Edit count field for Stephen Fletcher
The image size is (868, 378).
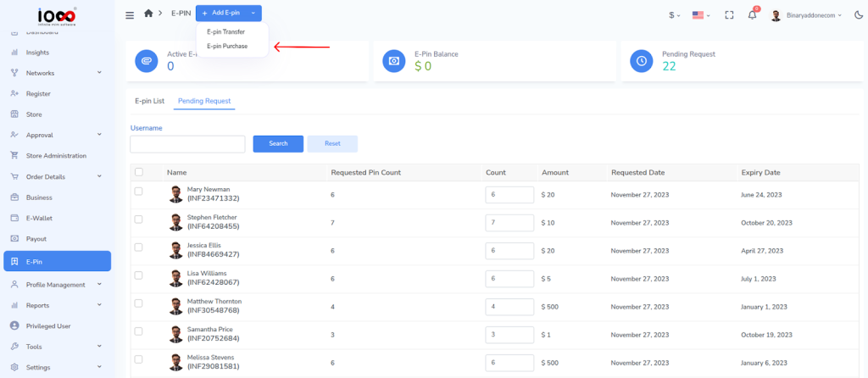(509, 225)
